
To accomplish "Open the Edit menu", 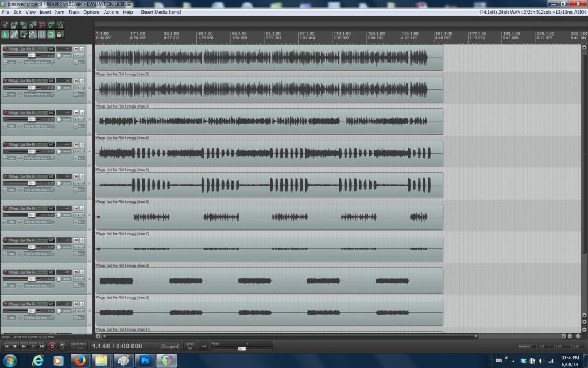I will [17, 12].
